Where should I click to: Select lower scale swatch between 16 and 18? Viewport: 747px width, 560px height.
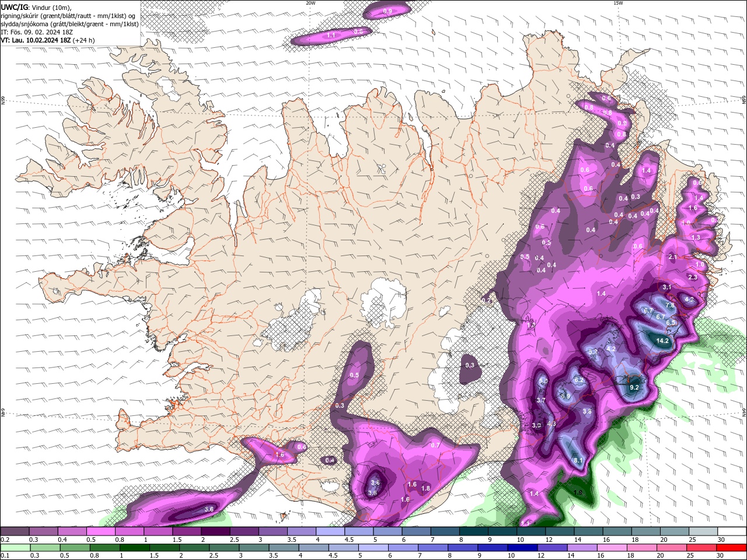[x=612, y=548]
